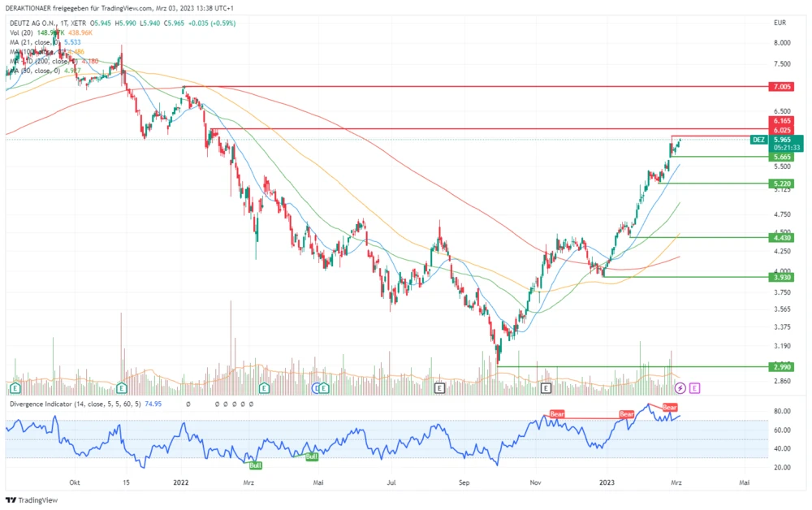Screen dimensions: 812x510
Task: Select the red 7.005 resistance price label
Action: [782, 86]
